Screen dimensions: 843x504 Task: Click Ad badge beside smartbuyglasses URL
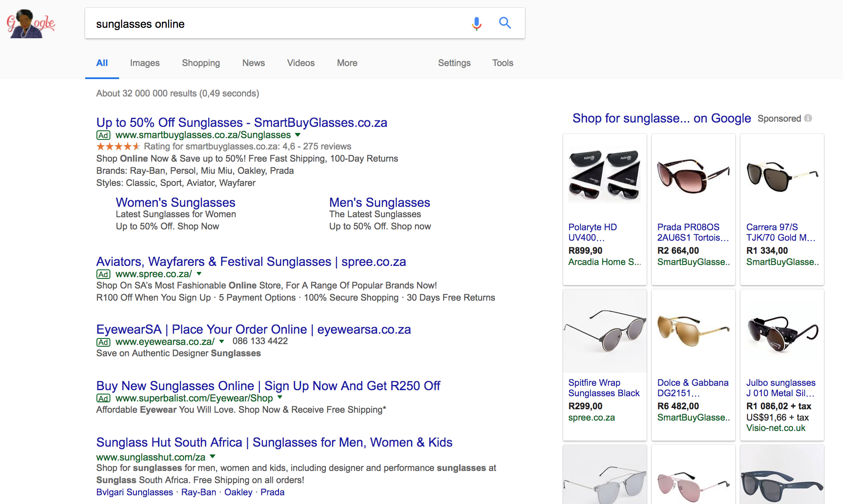click(x=103, y=135)
